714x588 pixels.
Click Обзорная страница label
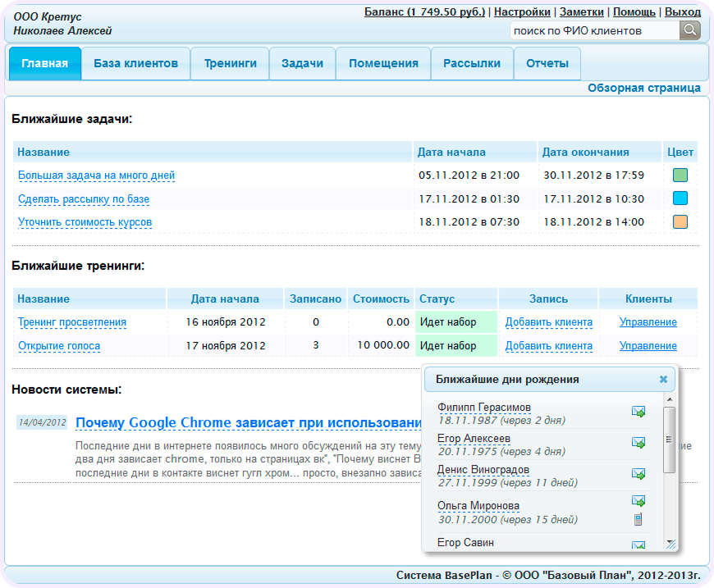click(x=644, y=88)
